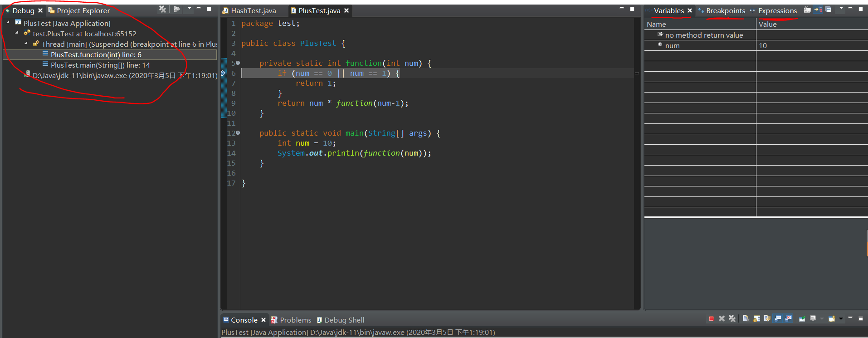Switch to HashTest.java editor tab
The image size is (868, 338).
coord(254,10)
